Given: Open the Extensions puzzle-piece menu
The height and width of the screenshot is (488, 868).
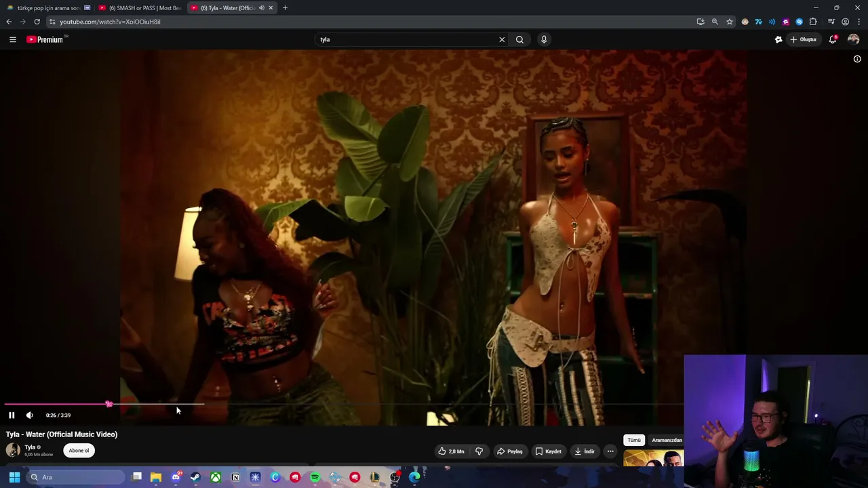Looking at the screenshot, I should pyautogui.click(x=813, y=22).
